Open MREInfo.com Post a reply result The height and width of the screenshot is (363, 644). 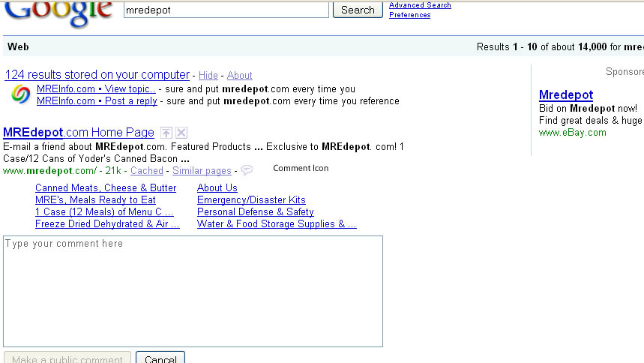pos(97,101)
